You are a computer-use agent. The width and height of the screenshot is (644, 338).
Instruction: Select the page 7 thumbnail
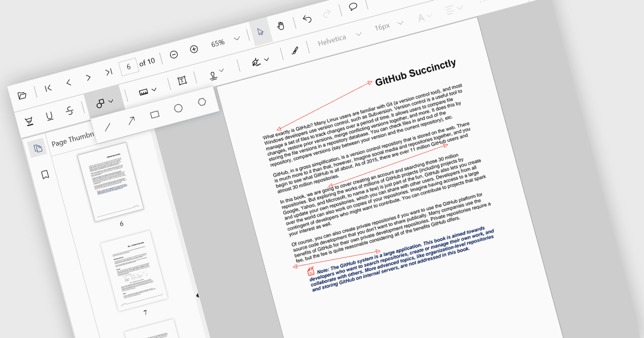tap(135, 270)
